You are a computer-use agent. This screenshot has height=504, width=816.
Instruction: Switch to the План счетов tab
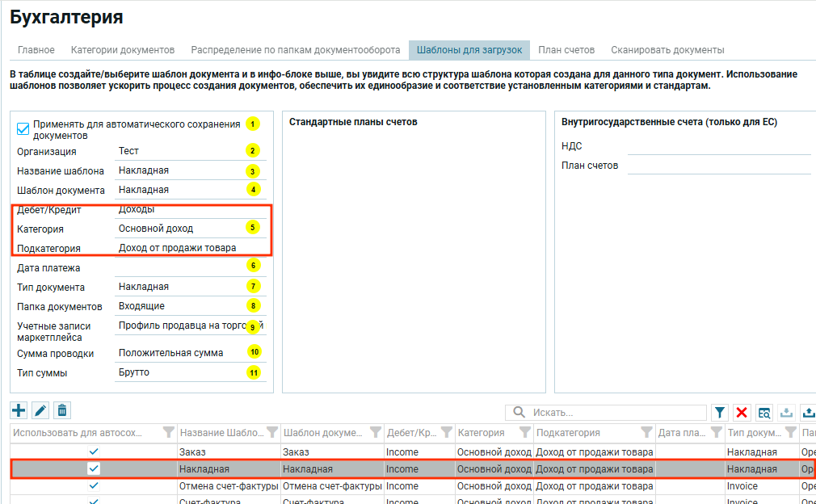tap(566, 50)
